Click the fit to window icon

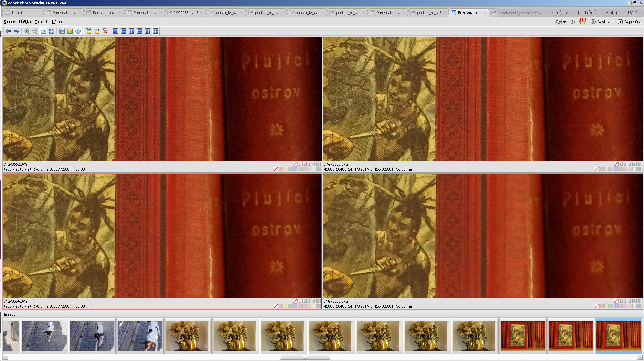tap(51, 31)
